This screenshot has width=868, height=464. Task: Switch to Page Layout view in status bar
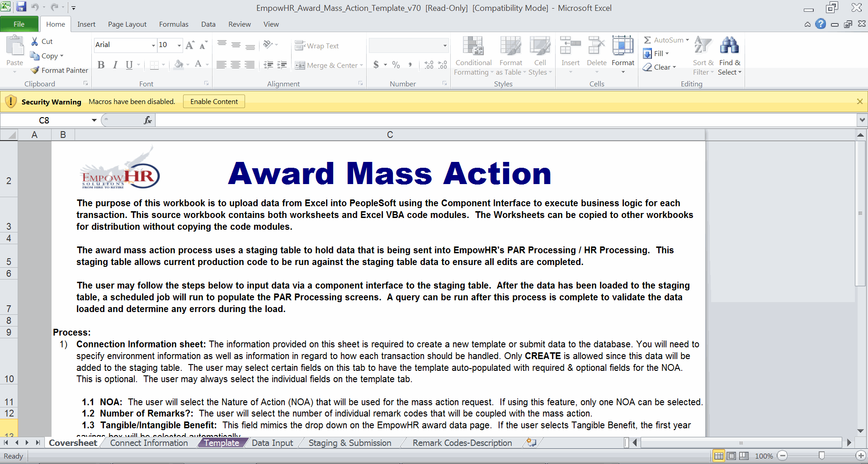pyautogui.click(x=731, y=455)
